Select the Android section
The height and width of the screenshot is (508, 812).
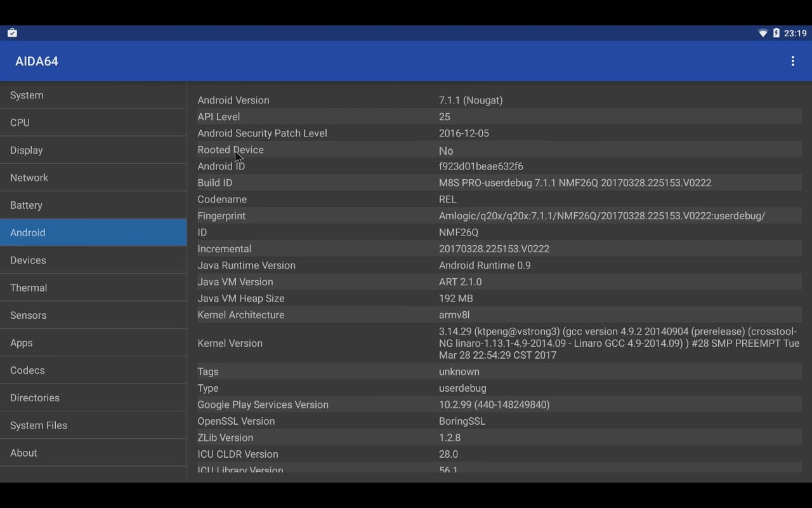(x=93, y=232)
